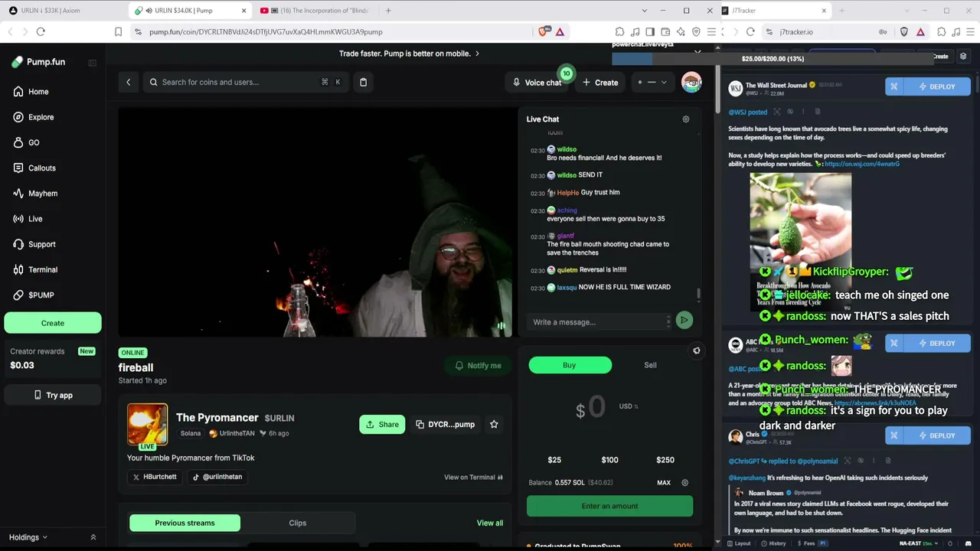This screenshot has width=980, height=551.
Task: Select the Clips tab
Action: click(298, 523)
